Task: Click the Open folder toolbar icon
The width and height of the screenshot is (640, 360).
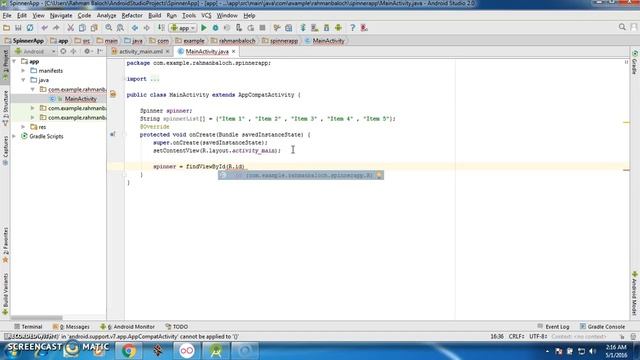Action: pos(7,28)
